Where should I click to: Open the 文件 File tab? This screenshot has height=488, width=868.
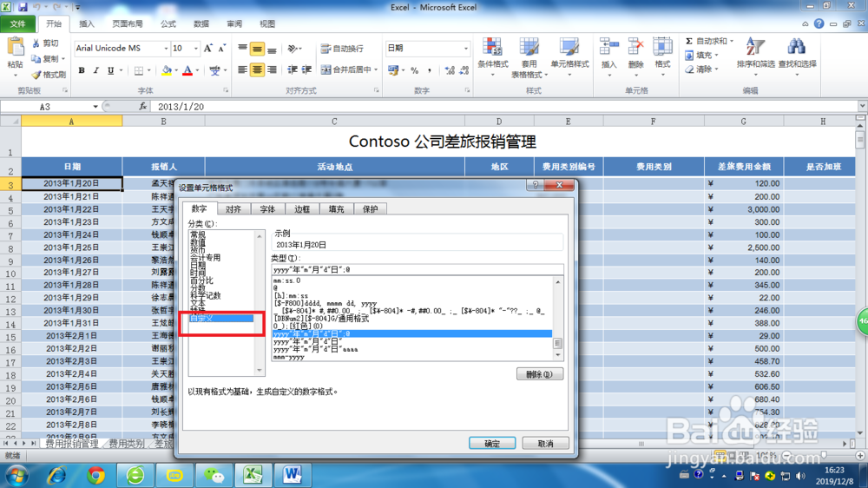tap(17, 23)
